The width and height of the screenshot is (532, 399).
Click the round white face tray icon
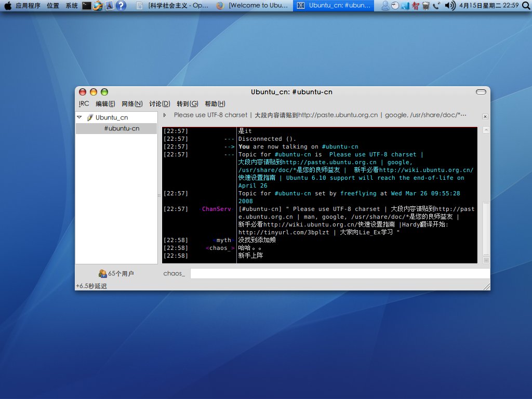395,5
